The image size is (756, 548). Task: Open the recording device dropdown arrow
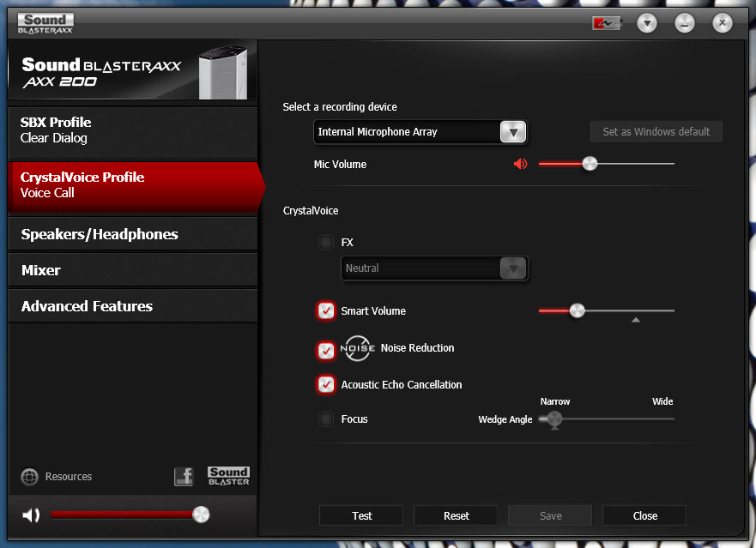point(513,131)
